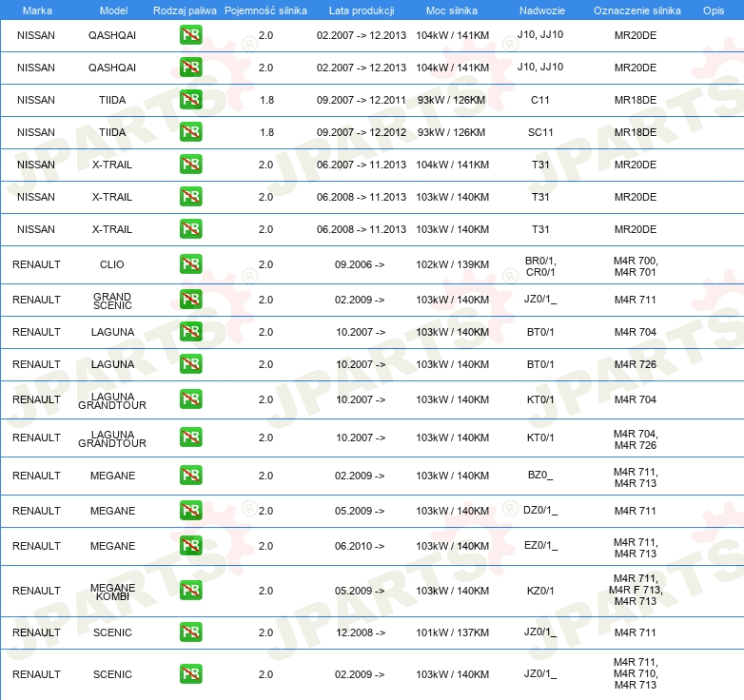Select the BZ0_ body code cell for Megane
This screenshot has width=744, height=700.
pos(540,475)
